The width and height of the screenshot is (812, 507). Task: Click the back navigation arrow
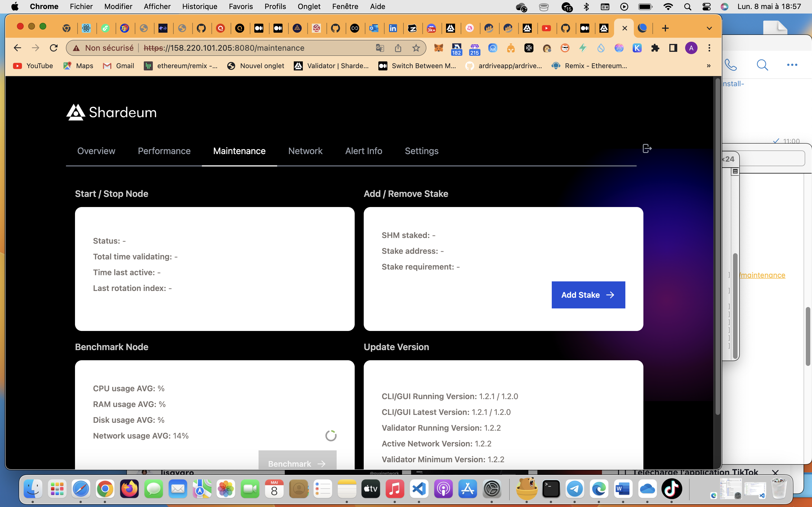[17, 48]
